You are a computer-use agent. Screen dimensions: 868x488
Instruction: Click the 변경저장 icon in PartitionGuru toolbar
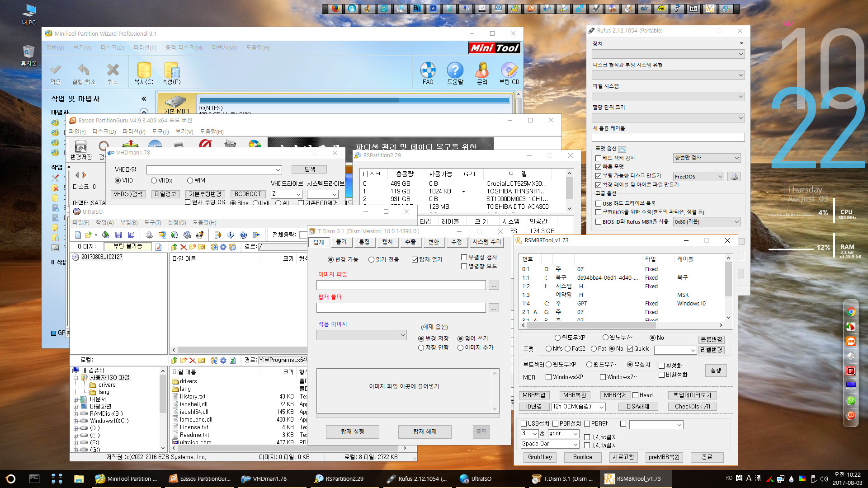[80, 146]
